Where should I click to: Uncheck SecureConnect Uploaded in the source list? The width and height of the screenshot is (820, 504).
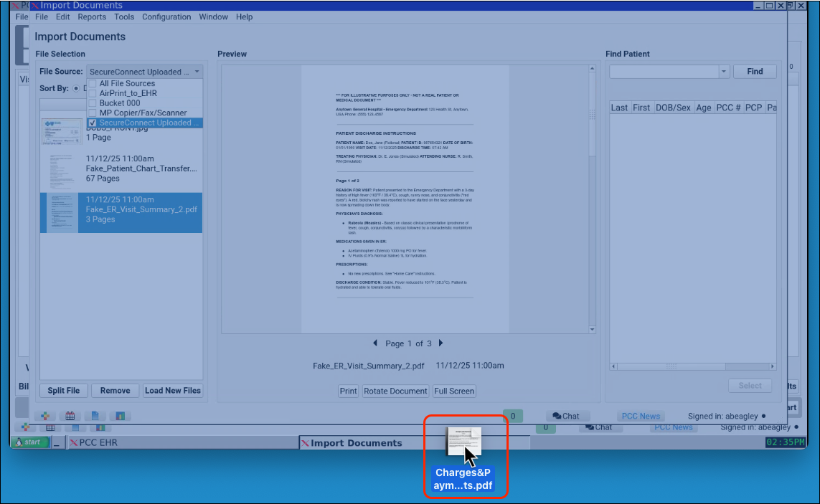[92, 123]
